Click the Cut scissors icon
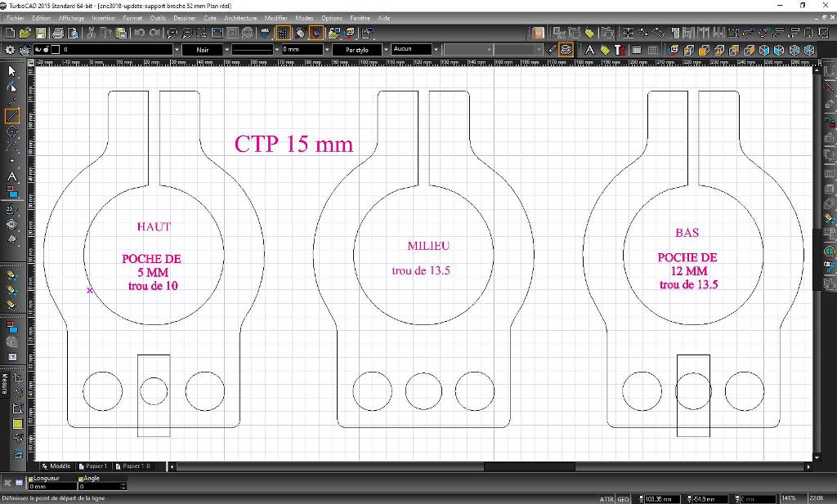837x504 pixels. pyautogui.click(x=91, y=33)
